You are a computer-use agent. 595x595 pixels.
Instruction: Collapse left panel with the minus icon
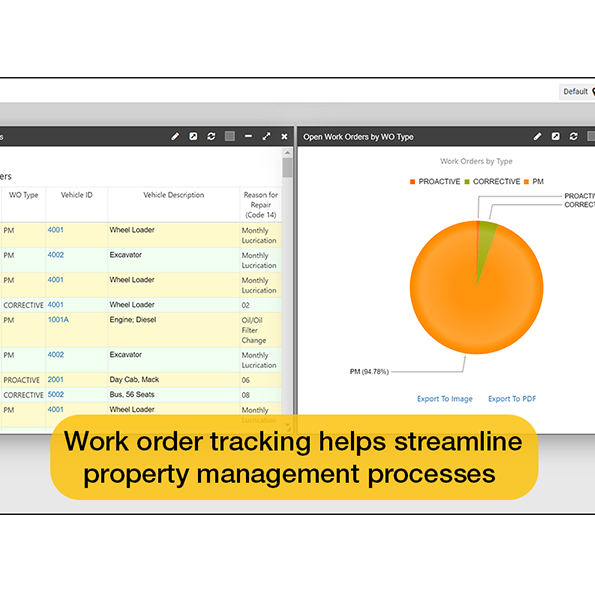click(x=248, y=136)
